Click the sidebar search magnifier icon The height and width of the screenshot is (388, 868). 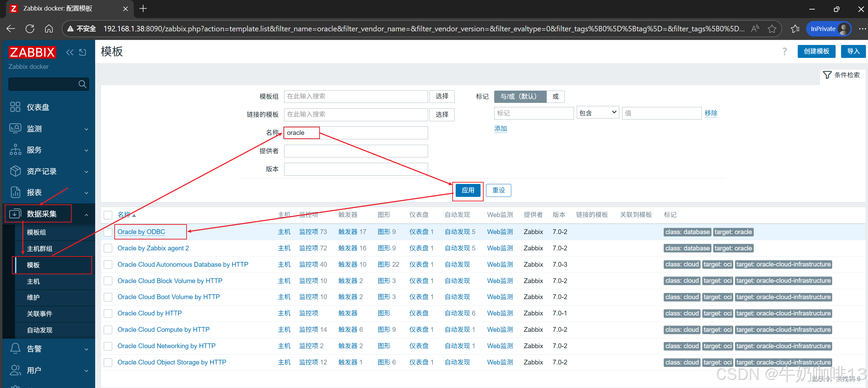click(82, 84)
